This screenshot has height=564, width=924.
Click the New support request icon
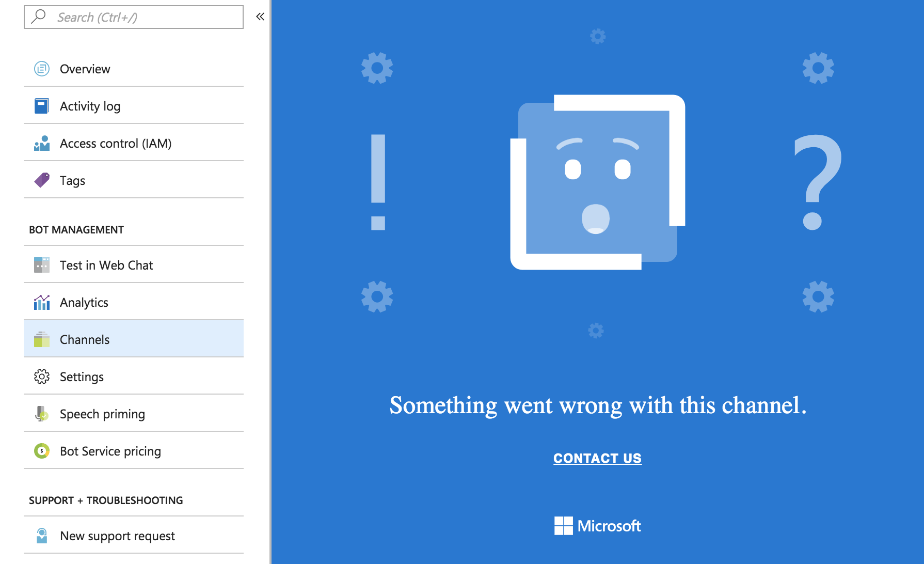click(x=42, y=536)
